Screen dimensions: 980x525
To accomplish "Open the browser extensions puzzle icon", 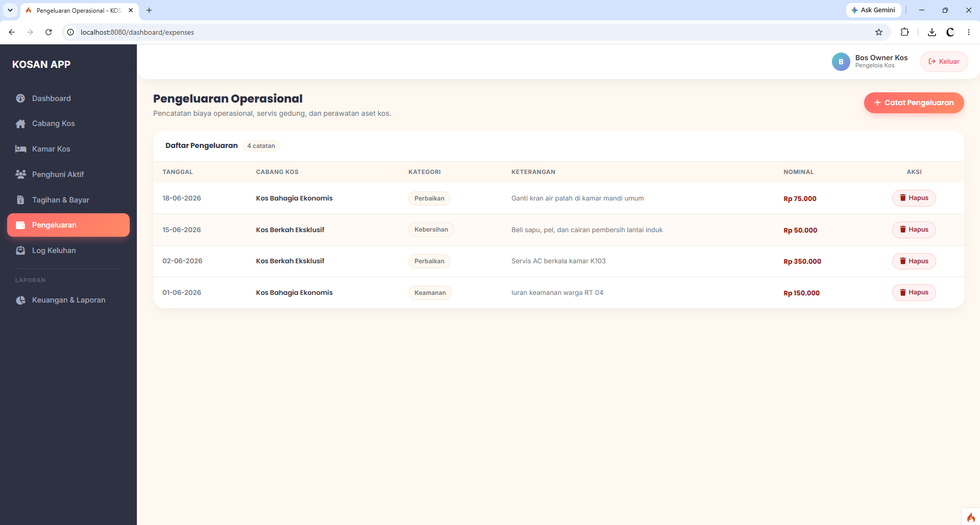I will [904, 32].
